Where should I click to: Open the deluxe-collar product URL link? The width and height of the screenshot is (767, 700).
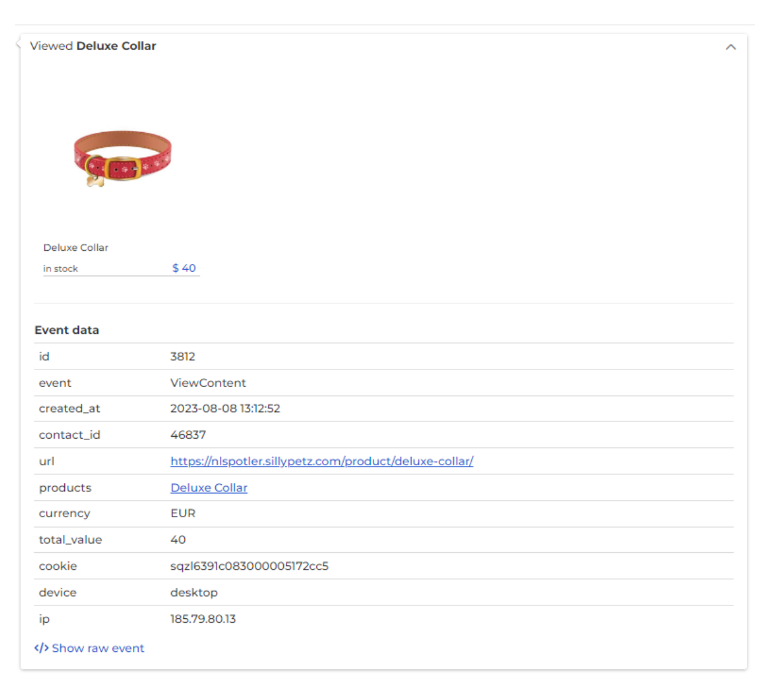pyautogui.click(x=322, y=461)
